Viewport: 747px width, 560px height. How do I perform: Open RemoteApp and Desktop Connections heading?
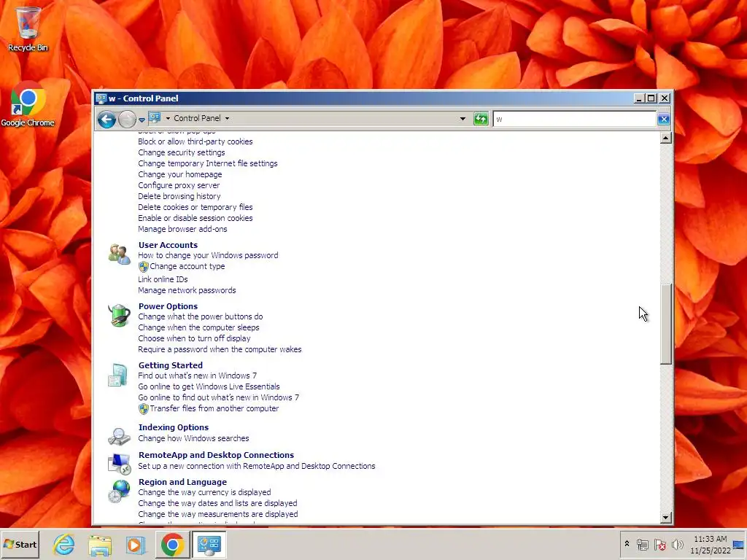point(216,455)
